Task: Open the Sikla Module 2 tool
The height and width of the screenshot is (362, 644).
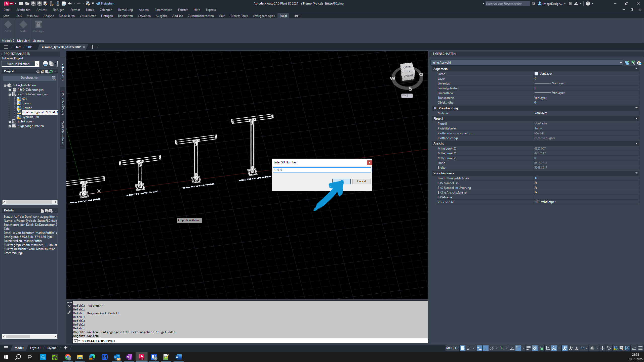Action: [8, 27]
